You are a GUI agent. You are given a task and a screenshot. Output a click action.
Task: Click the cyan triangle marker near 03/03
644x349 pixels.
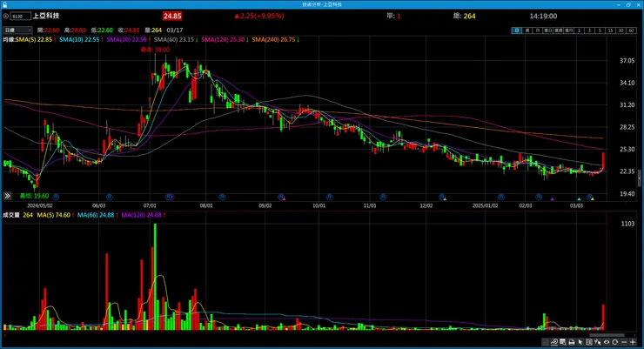coord(579,199)
